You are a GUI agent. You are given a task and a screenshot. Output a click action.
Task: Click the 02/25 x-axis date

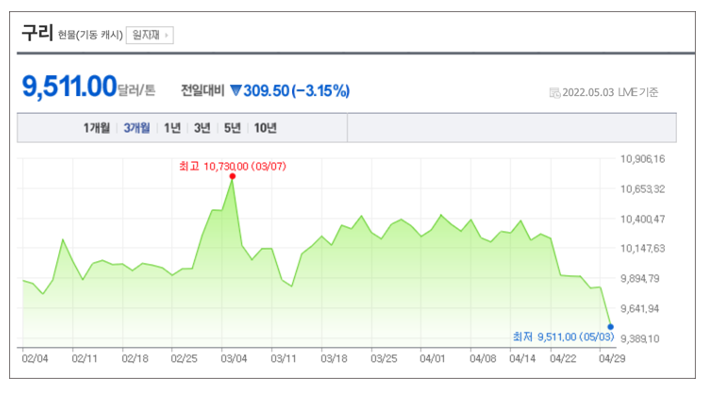click(184, 359)
